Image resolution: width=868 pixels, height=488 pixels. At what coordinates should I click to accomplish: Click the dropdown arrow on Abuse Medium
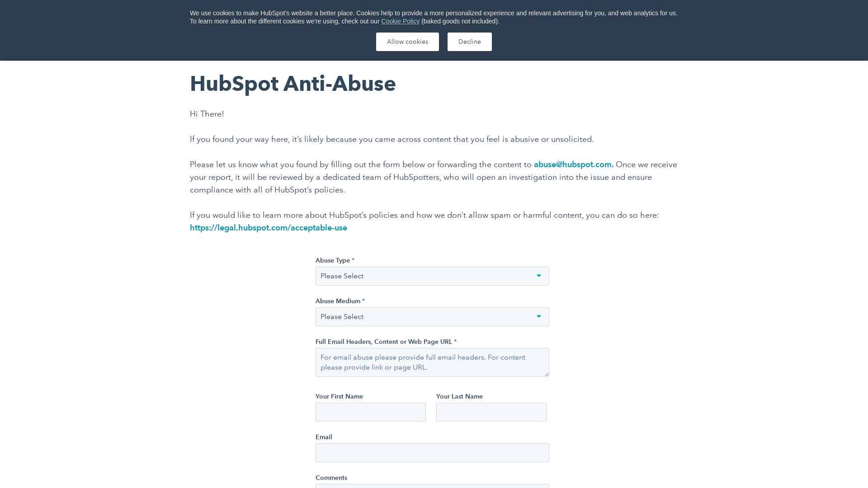click(538, 316)
